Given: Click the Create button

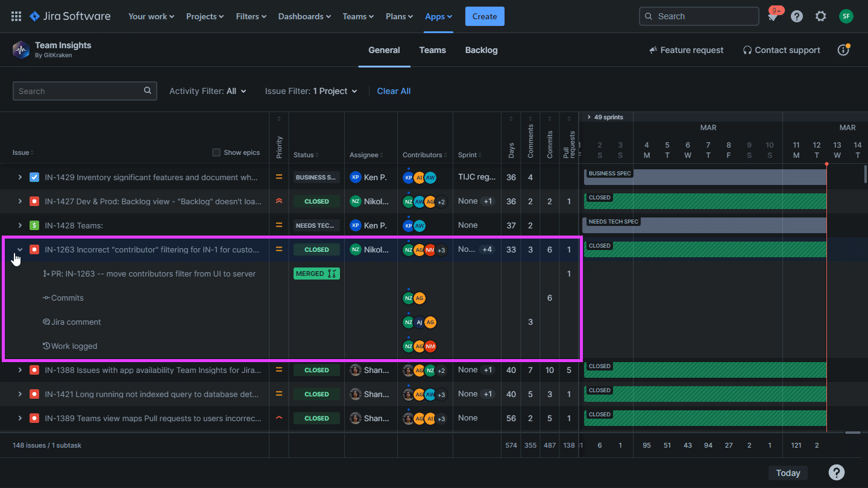Looking at the screenshot, I should [x=485, y=16].
